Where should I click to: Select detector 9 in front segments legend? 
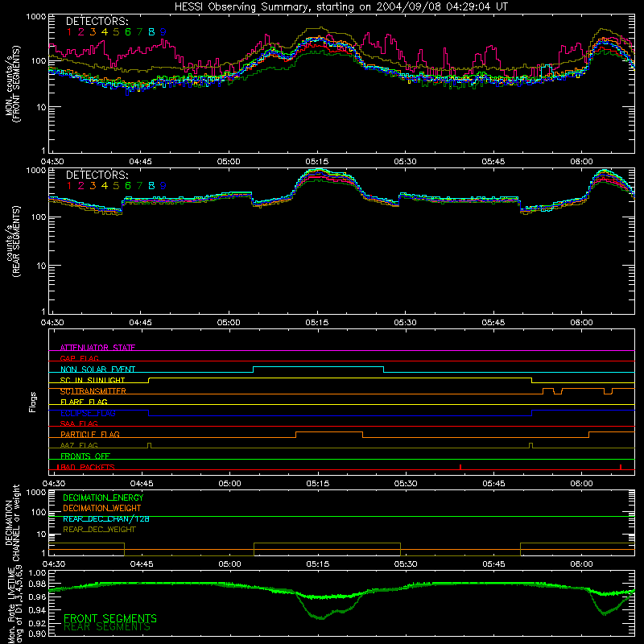click(163, 32)
